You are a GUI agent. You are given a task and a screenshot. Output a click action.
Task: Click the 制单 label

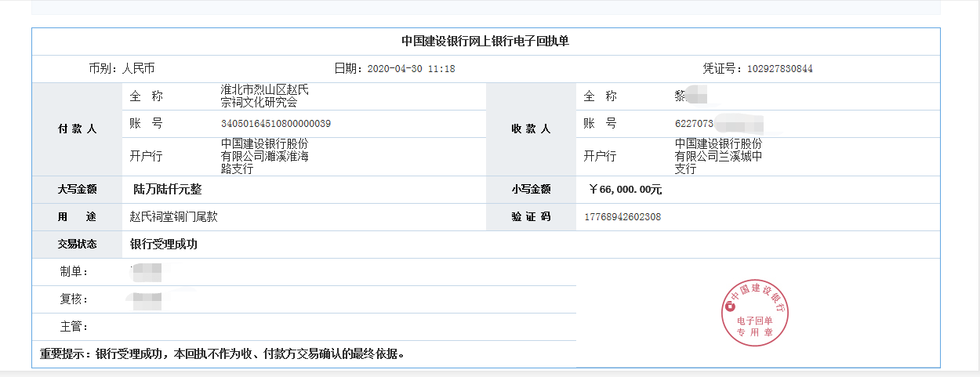(74, 271)
